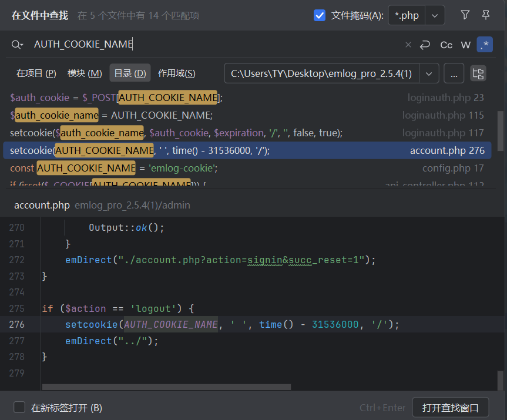Image resolution: width=507 pixels, height=420 pixels.
Task: Click the match count summary text
Action: pyautogui.click(x=139, y=15)
